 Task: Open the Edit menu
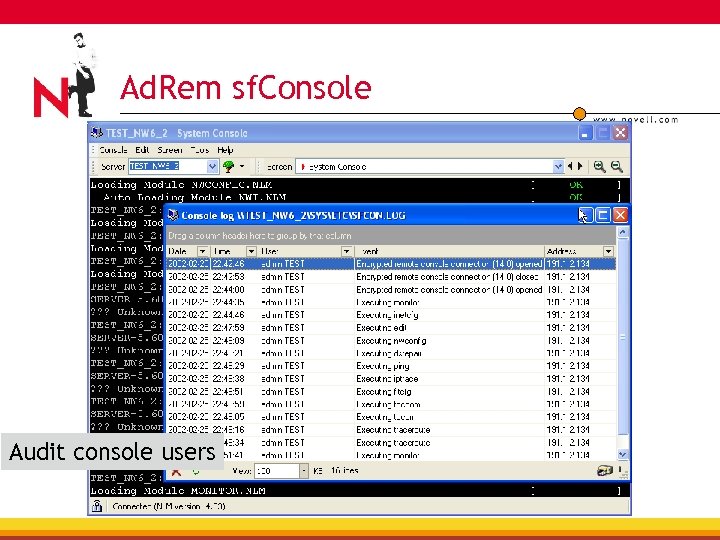(142, 150)
